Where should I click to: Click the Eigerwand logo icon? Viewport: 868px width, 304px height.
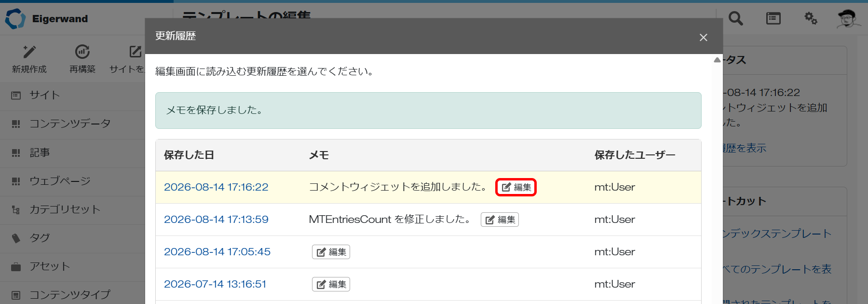15,19
